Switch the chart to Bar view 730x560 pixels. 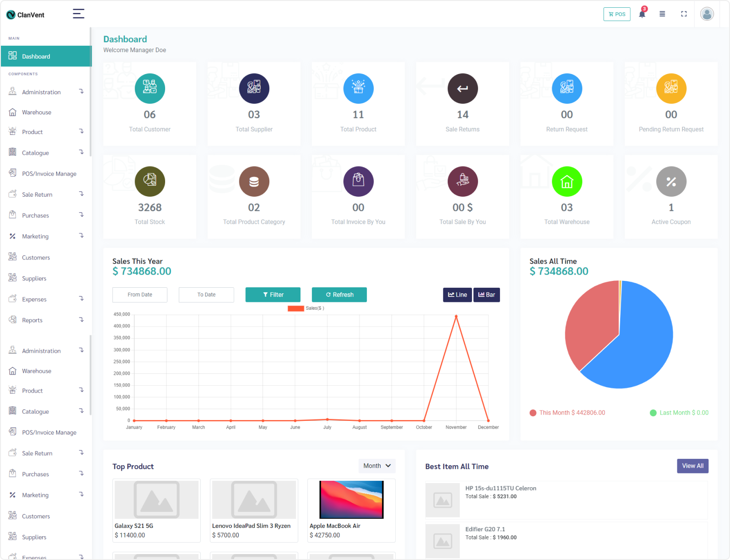tap(487, 295)
